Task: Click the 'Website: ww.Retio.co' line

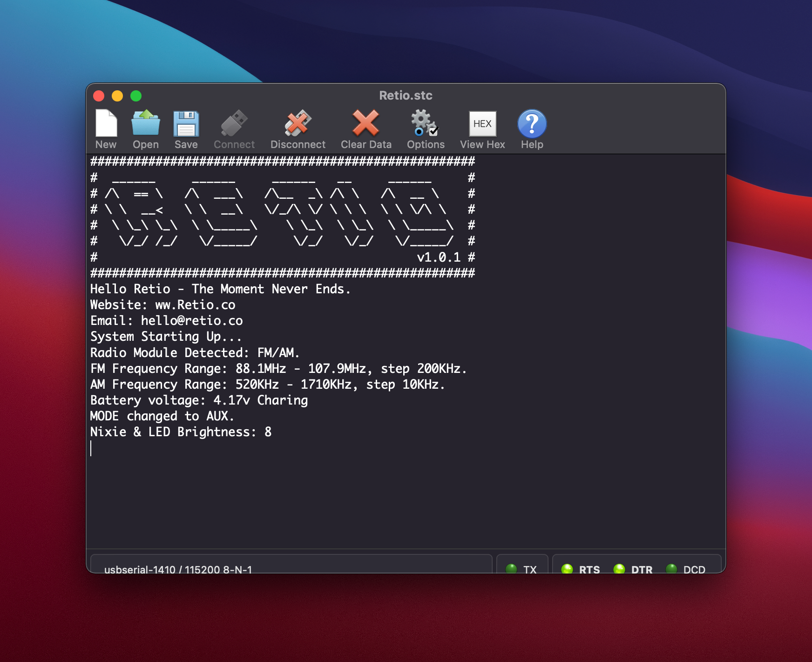Action: pos(163,305)
